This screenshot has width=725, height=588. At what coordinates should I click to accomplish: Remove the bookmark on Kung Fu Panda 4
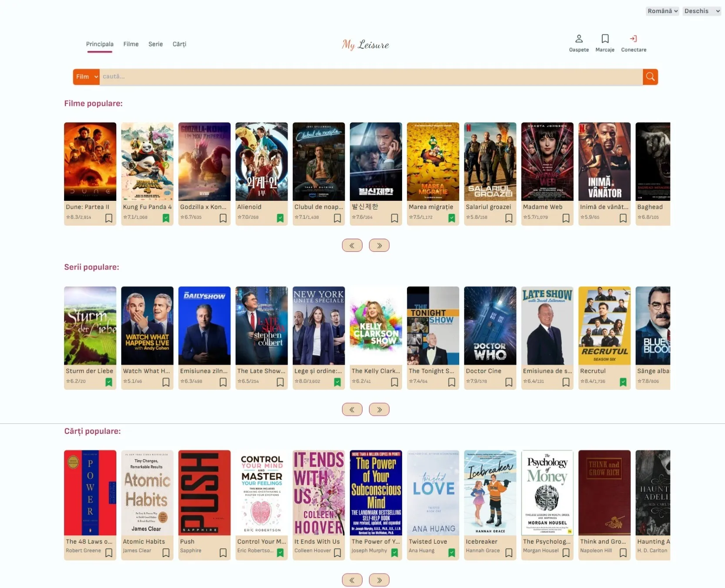click(x=166, y=218)
